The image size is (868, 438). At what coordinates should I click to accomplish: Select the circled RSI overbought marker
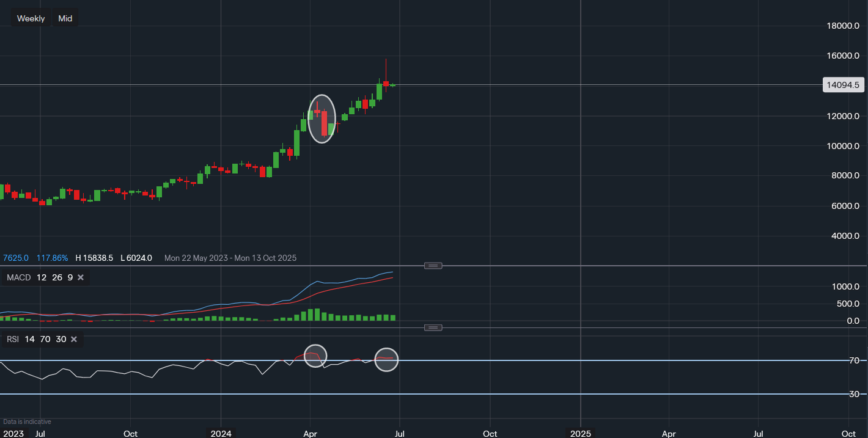pos(316,356)
